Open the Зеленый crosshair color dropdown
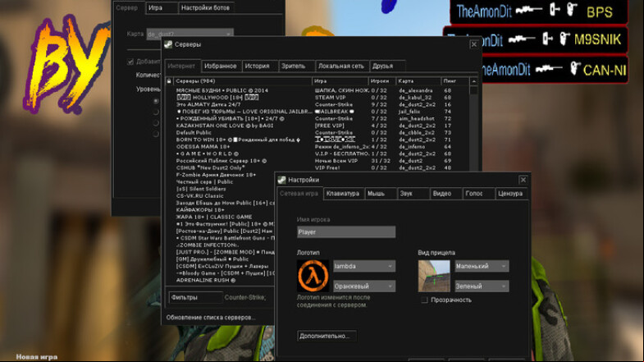This screenshot has width=644, height=362. (482, 286)
